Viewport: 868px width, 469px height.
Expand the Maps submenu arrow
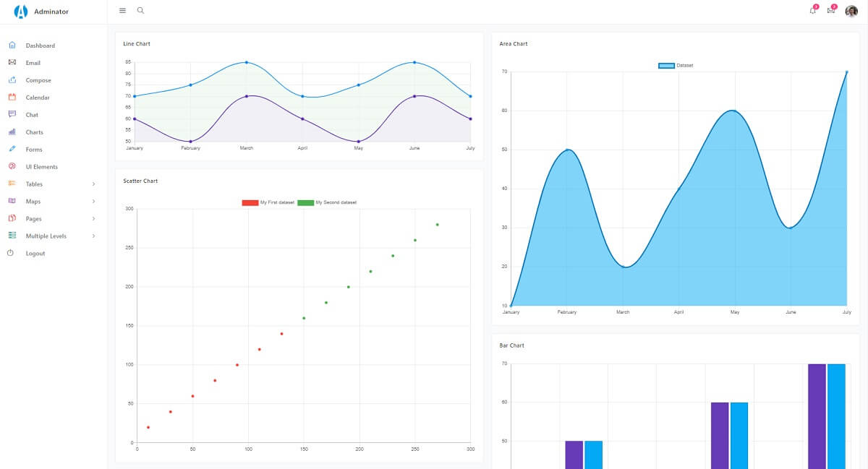point(94,202)
